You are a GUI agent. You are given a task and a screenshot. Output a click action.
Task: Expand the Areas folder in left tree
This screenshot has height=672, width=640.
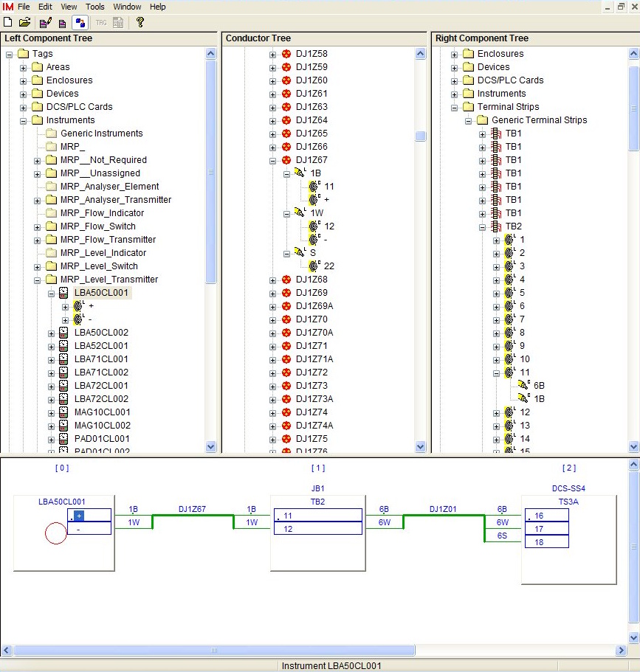[23, 68]
